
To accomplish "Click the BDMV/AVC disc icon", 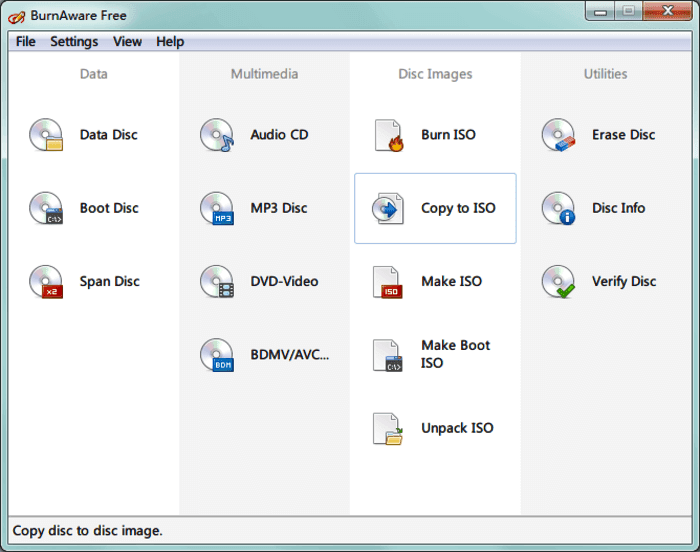I will [x=217, y=355].
